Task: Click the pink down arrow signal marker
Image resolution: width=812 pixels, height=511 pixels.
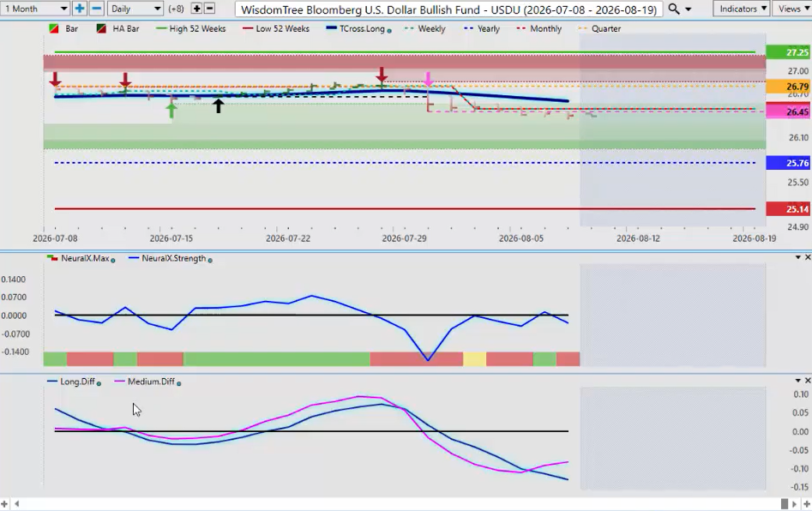Action: point(428,79)
